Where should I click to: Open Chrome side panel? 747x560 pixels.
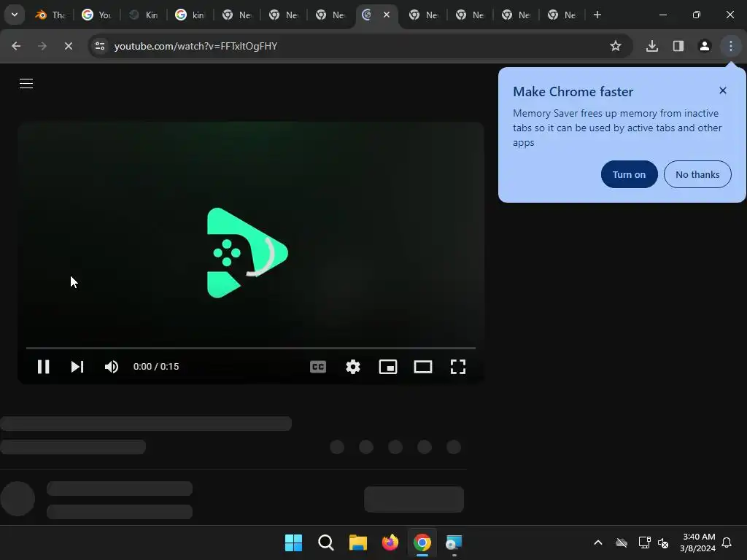pyautogui.click(x=678, y=46)
